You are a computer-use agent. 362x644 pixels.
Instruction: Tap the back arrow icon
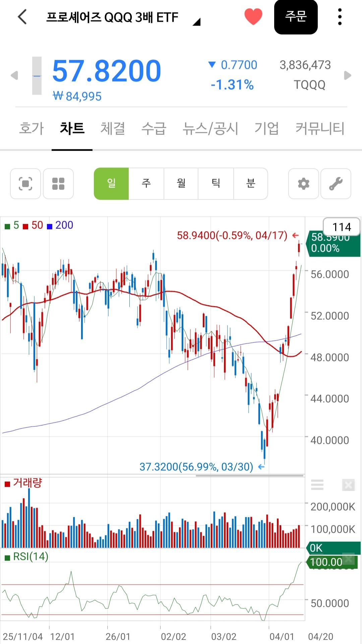[x=22, y=17]
